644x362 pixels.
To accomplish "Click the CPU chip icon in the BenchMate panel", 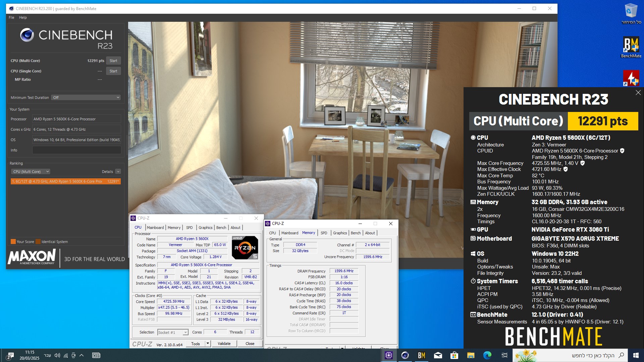I will pyautogui.click(x=473, y=137).
